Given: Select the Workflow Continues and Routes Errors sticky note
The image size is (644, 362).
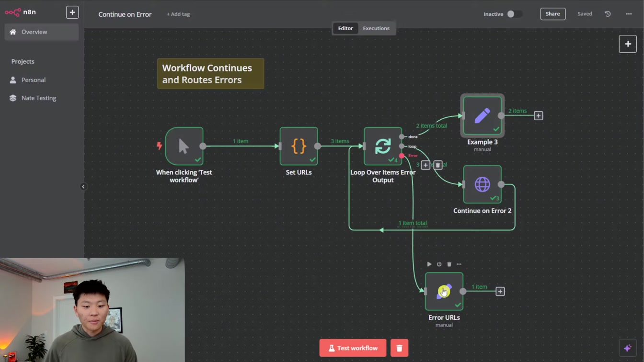Looking at the screenshot, I should [x=210, y=74].
